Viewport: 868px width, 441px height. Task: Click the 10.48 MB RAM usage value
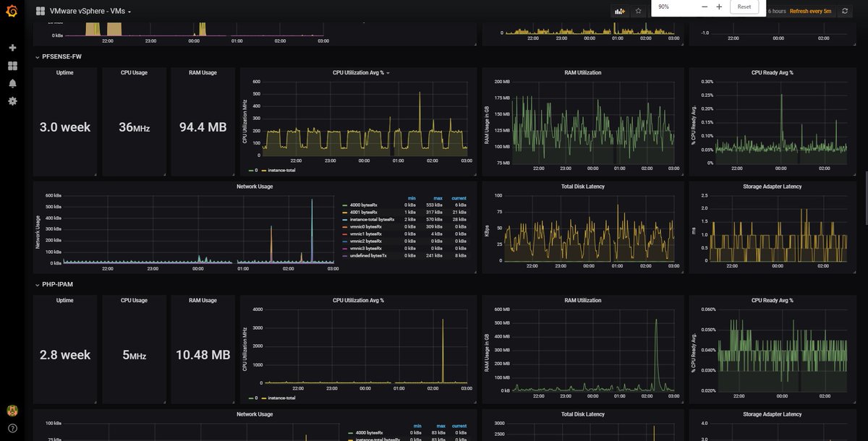[203, 355]
